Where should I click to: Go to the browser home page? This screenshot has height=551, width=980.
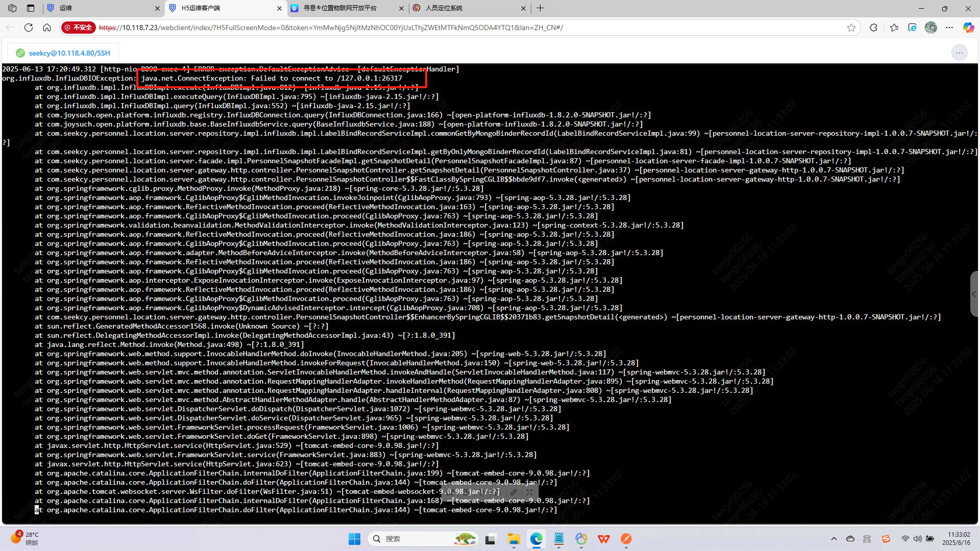pos(47,28)
